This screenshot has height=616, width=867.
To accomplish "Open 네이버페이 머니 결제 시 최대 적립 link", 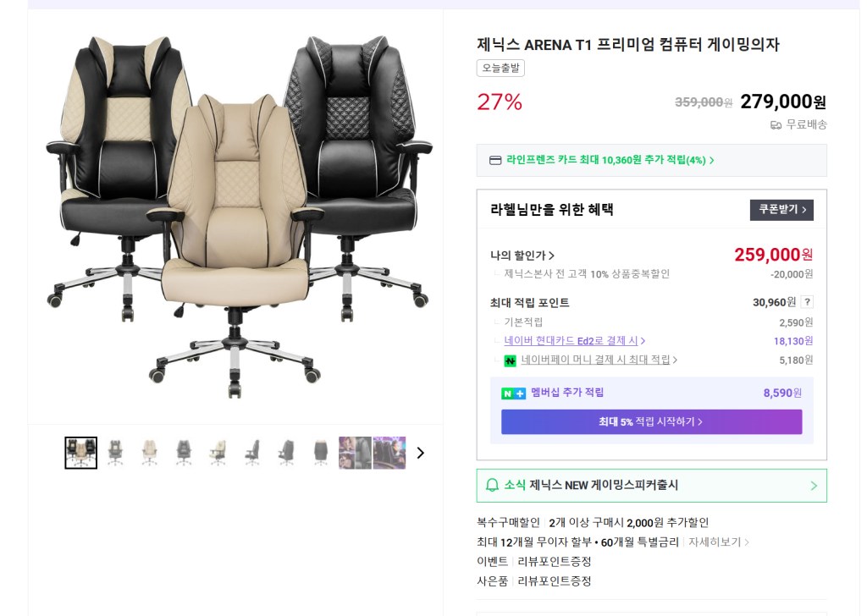I will (599, 360).
